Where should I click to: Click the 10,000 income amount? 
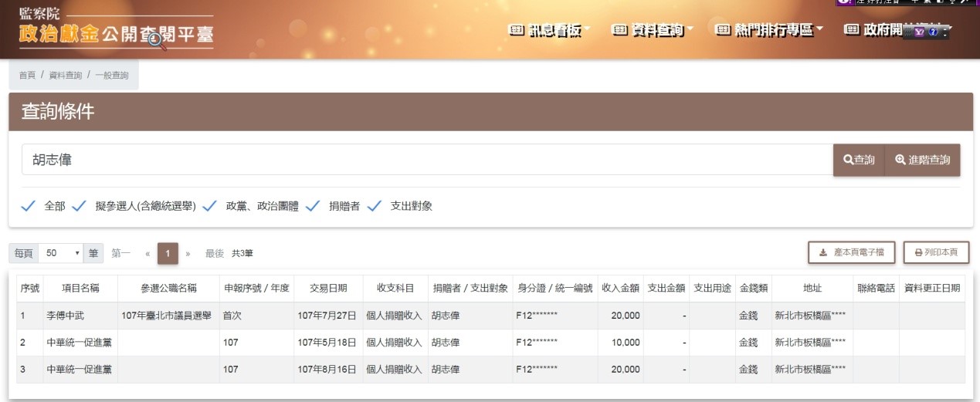click(626, 343)
